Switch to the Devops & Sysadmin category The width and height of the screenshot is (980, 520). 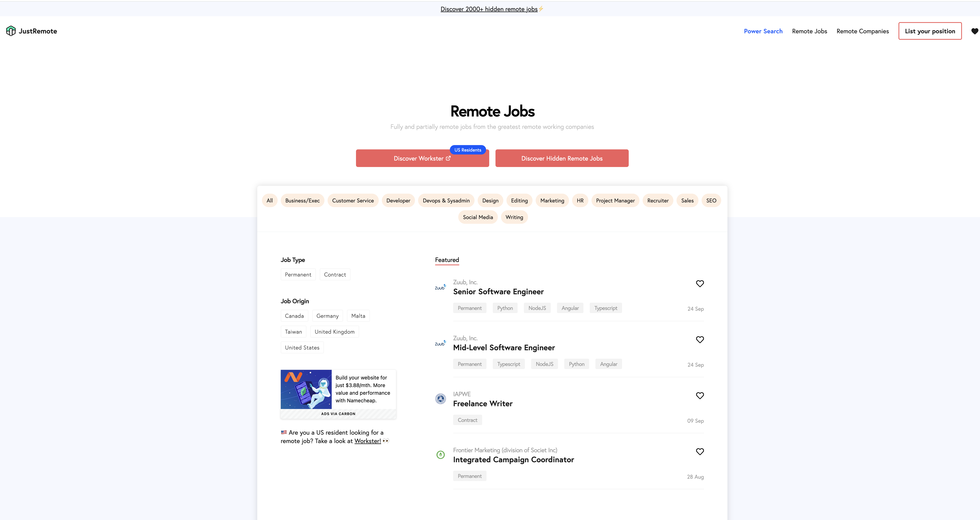click(446, 201)
